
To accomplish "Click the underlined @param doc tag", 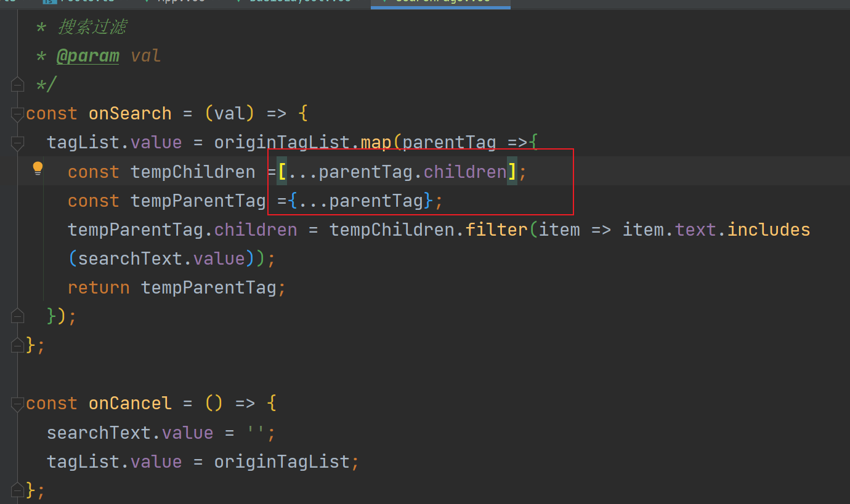I will click(87, 56).
